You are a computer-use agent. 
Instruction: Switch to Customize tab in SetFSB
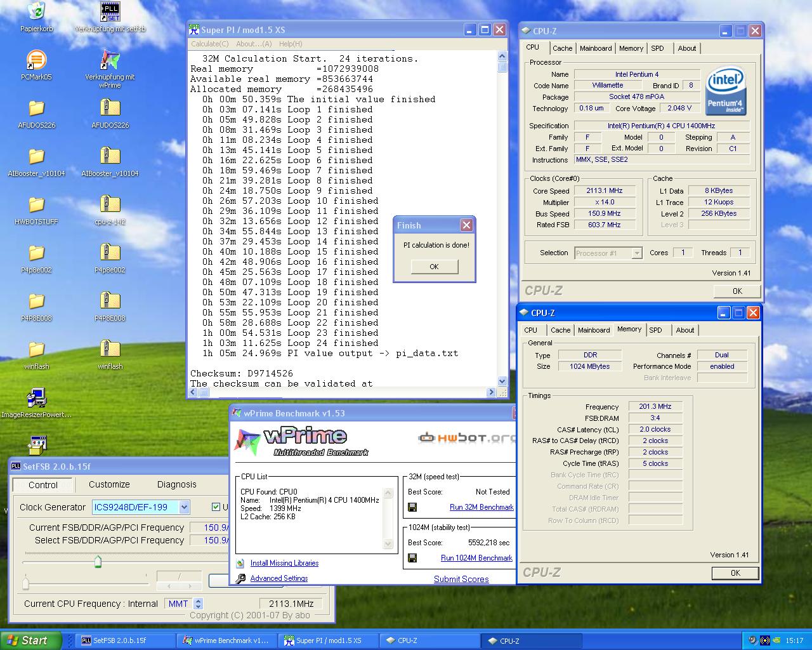pos(109,484)
